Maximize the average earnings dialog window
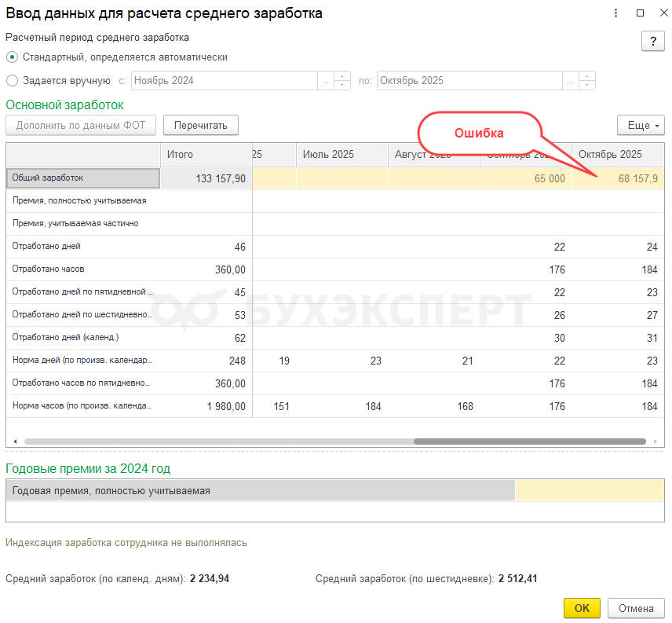 [x=640, y=13]
